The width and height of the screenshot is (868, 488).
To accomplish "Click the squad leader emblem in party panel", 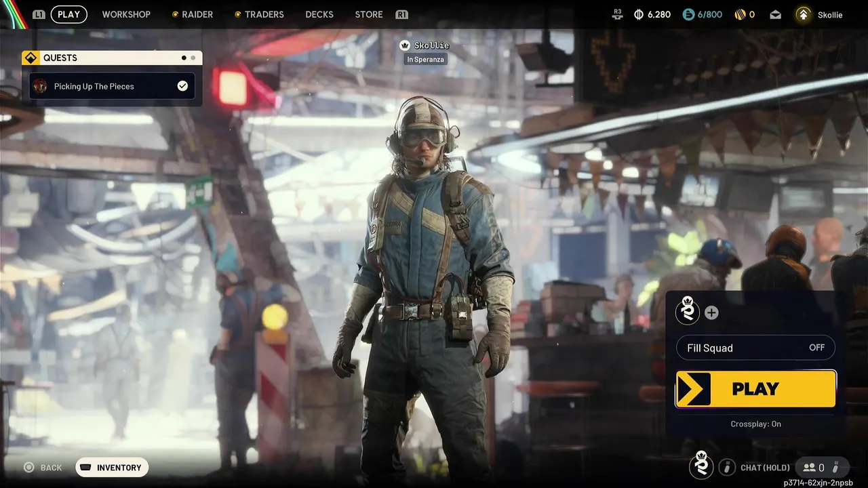I will tap(688, 312).
